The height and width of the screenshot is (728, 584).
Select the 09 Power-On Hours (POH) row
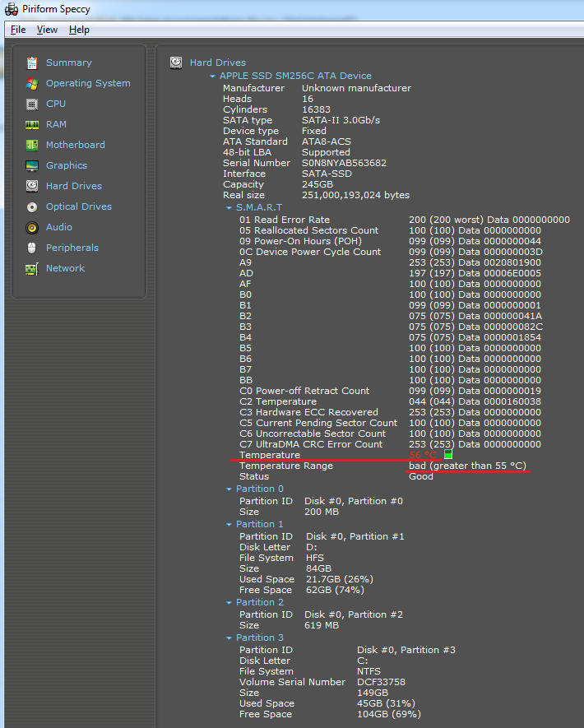pyautogui.click(x=390, y=241)
